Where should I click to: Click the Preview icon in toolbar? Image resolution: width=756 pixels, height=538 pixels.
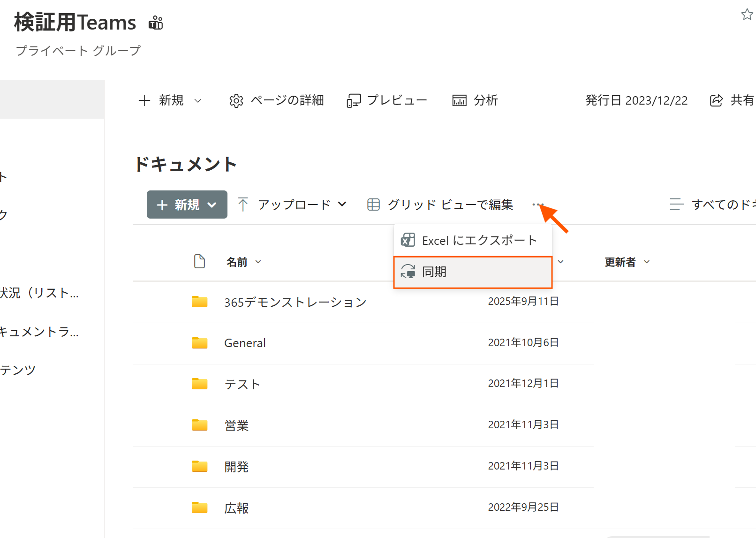coord(354,101)
